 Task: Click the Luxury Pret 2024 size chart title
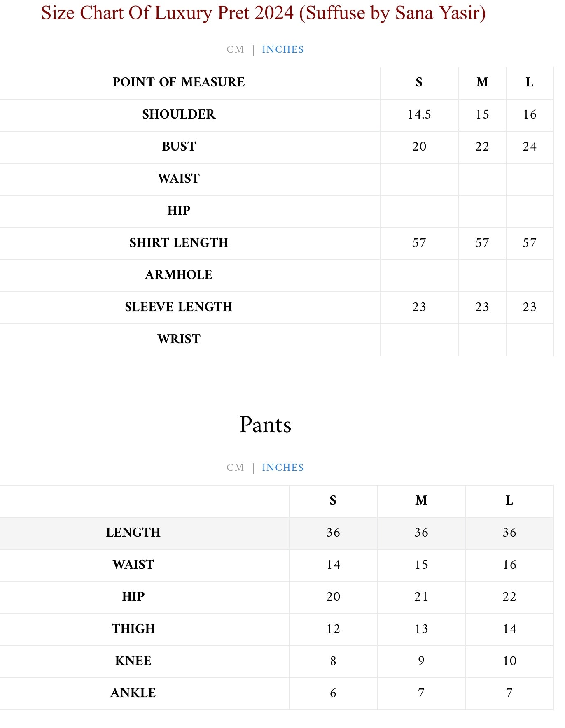263,13
